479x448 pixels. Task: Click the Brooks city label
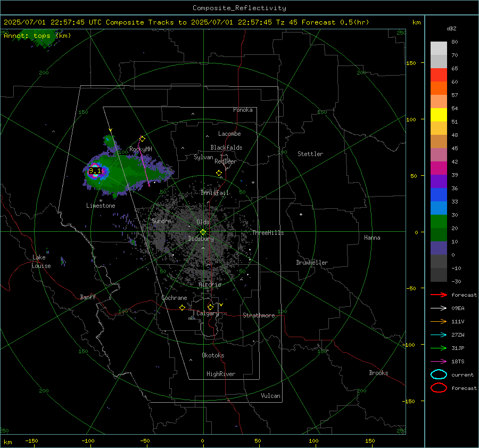(x=378, y=373)
